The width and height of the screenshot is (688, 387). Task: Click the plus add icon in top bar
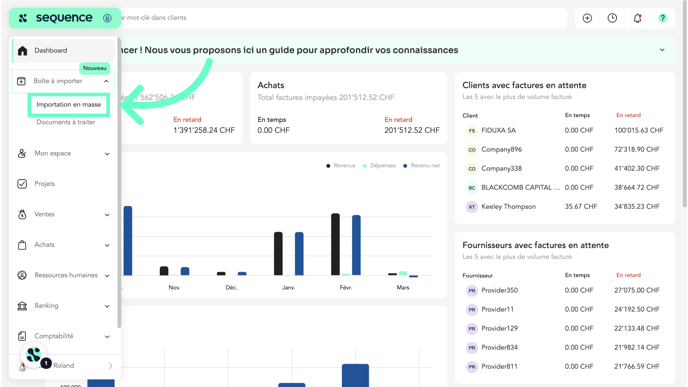(x=587, y=18)
